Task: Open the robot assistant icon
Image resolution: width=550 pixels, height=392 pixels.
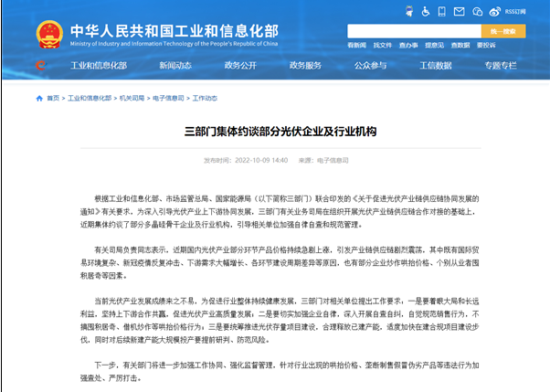Action: 409,11
